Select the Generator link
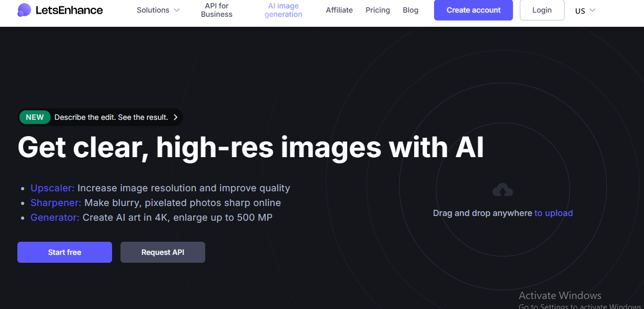 point(55,218)
